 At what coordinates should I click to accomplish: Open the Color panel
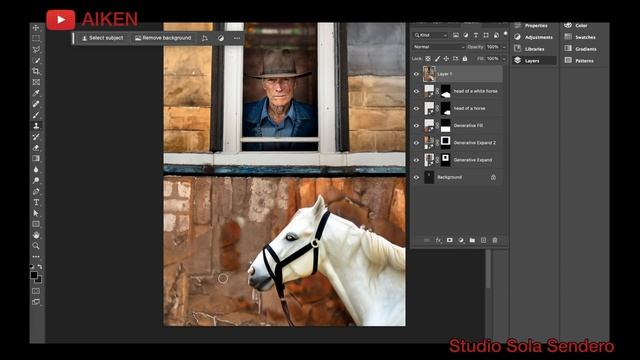pos(576,25)
